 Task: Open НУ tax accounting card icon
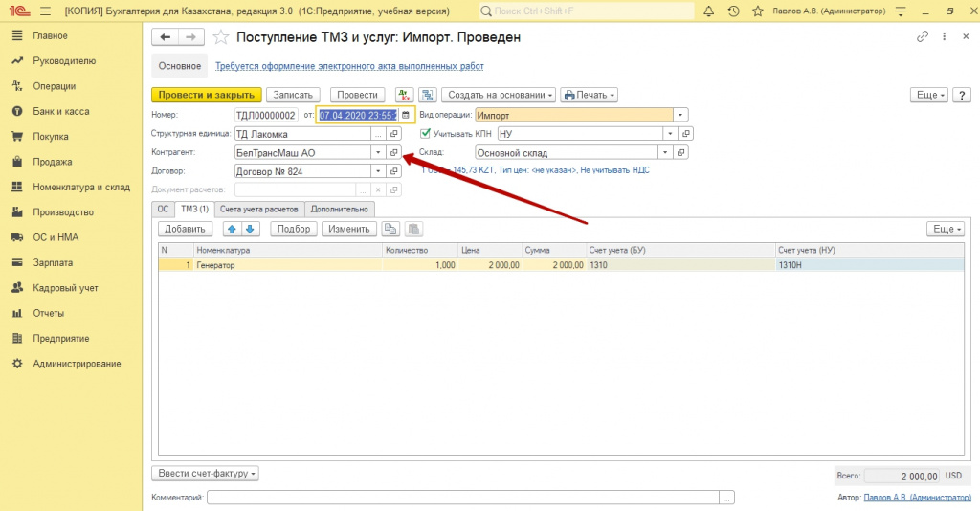685,134
